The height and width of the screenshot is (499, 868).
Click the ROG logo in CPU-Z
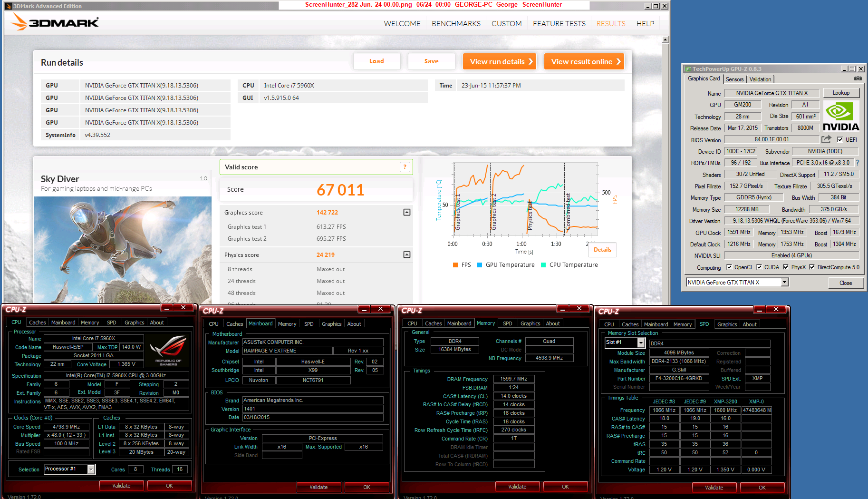pyautogui.click(x=168, y=350)
